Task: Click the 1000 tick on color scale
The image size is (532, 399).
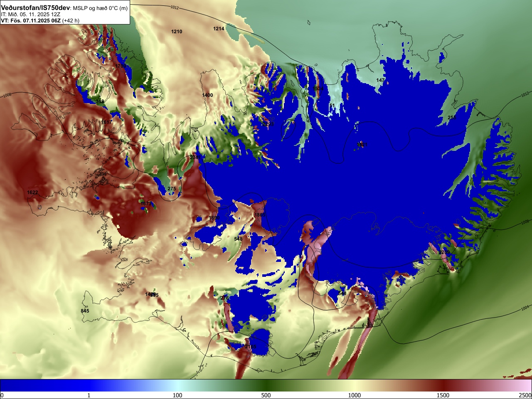Action: [x=355, y=395]
